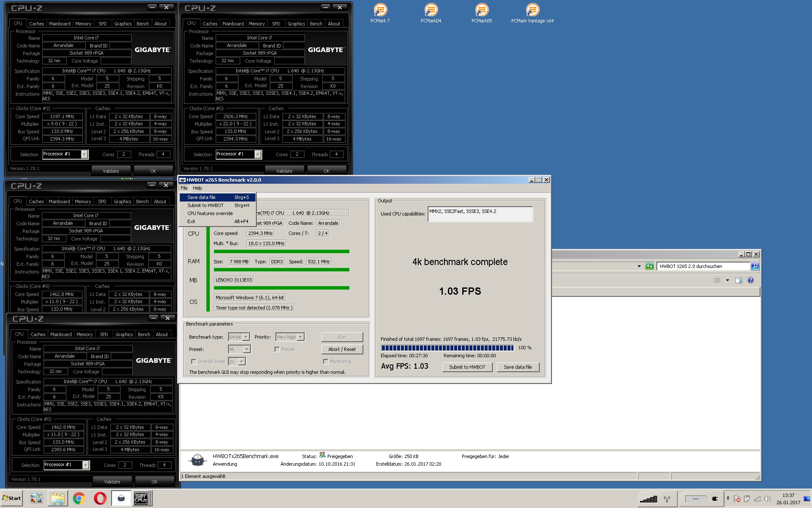Enable the Monitoring checkbox
This screenshot has width=812, height=508.
(326, 362)
